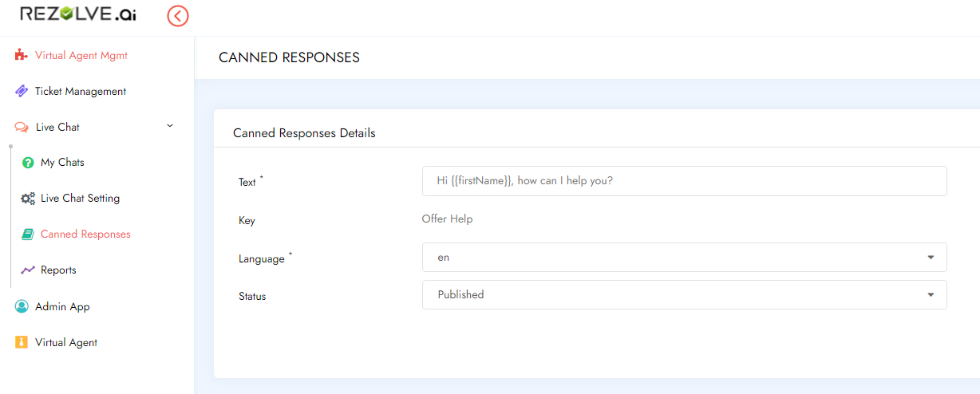This screenshot has height=394, width=980.
Task: Click the Language dropdown arrow
Action: coord(931,258)
